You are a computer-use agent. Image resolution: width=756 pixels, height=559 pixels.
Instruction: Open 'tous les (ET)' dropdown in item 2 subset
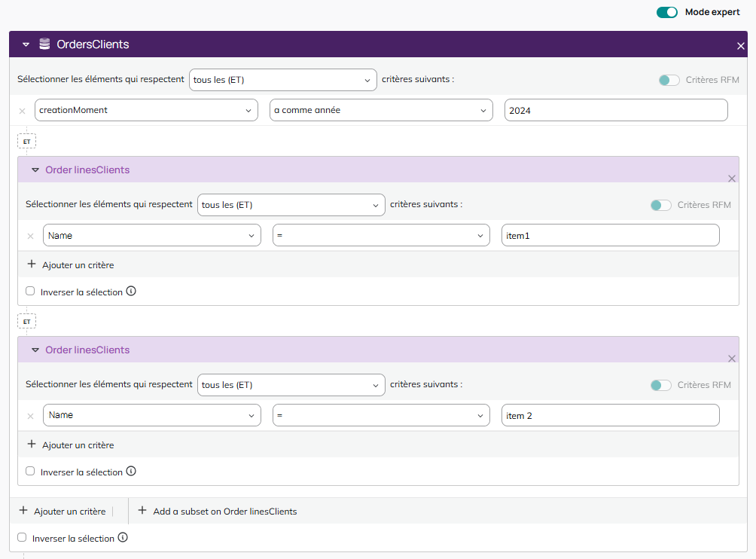[291, 385]
